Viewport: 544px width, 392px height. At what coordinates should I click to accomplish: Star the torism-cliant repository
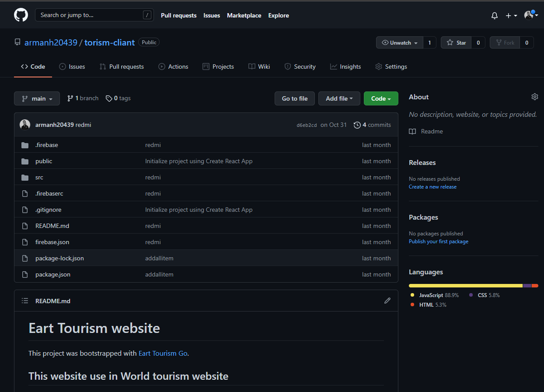click(457, 42)
